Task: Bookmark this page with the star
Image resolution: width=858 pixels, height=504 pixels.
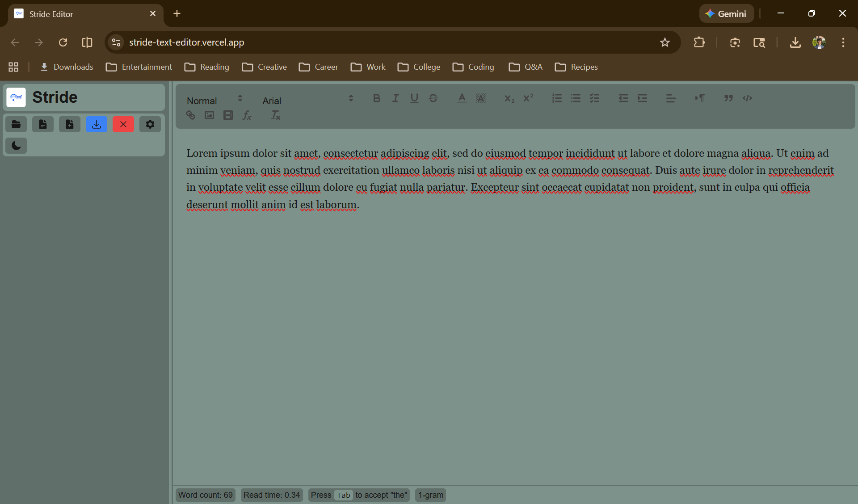Action: 665,42
